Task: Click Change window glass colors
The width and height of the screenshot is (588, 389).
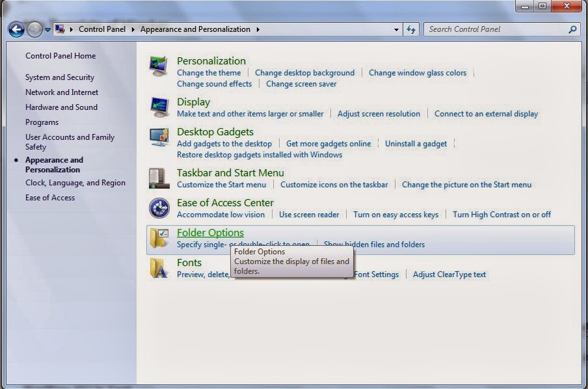Action: (418, 73)
